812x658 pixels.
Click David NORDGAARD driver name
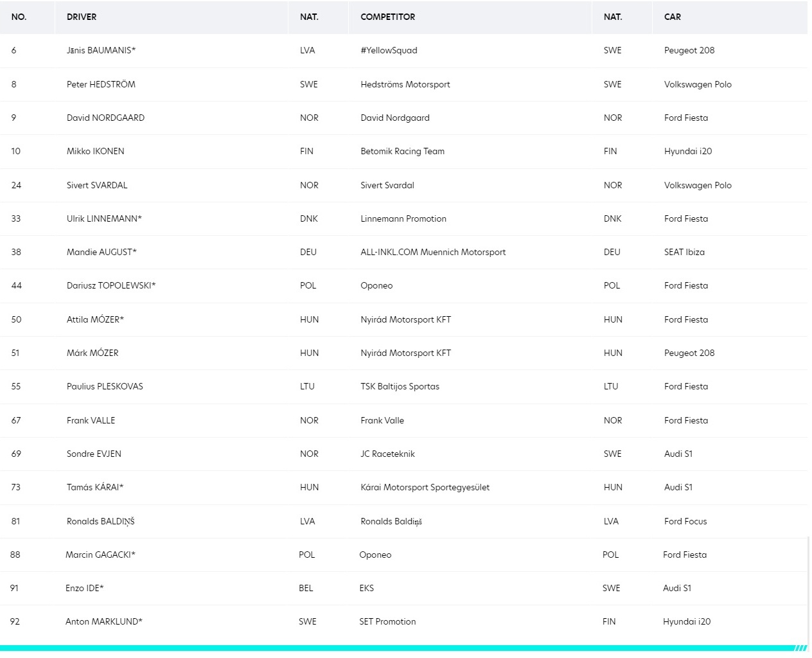coord(105,118)
